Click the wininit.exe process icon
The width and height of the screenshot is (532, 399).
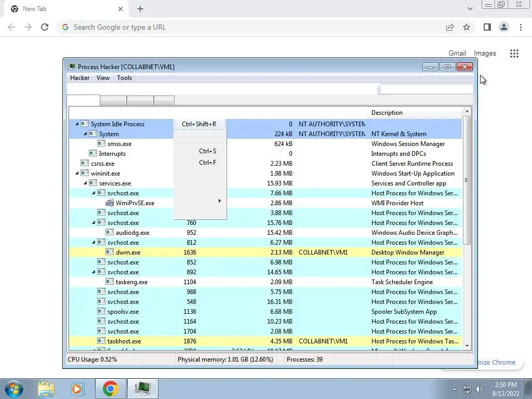pyautogui.click(x=85, y=173)
